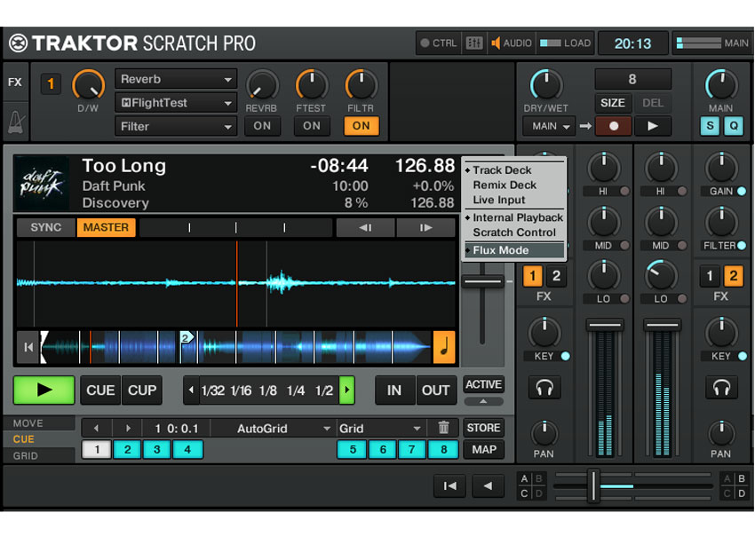The image size is (755, 560).
Task: Click the loop recorder play button
Action: pyautogui.click(x=653, y=126)
